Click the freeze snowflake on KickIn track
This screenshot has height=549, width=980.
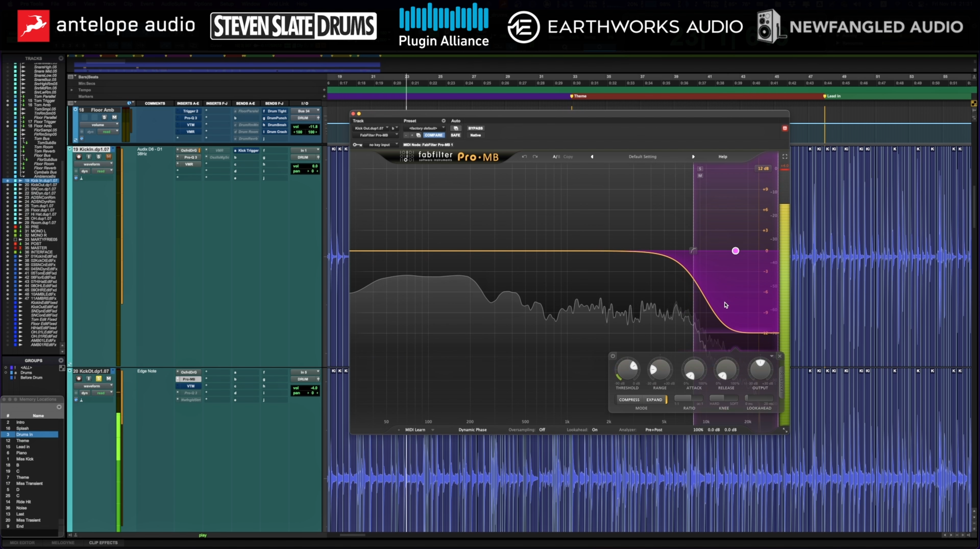point(76,171)
